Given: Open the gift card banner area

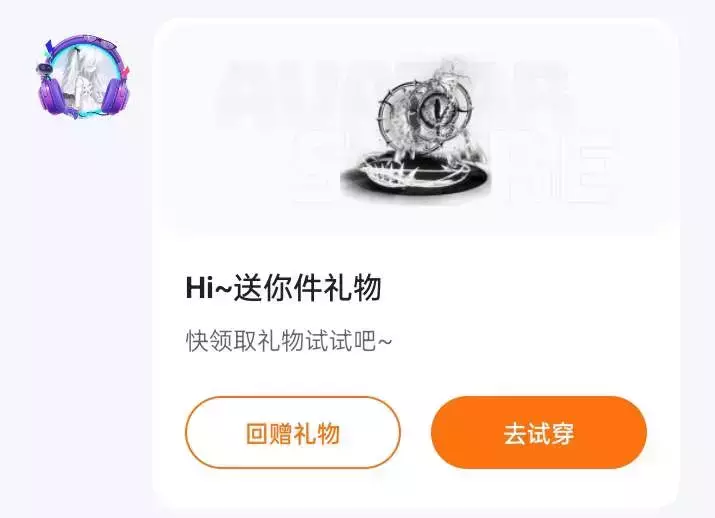Looking at the screenshot, I should (416, 128).
